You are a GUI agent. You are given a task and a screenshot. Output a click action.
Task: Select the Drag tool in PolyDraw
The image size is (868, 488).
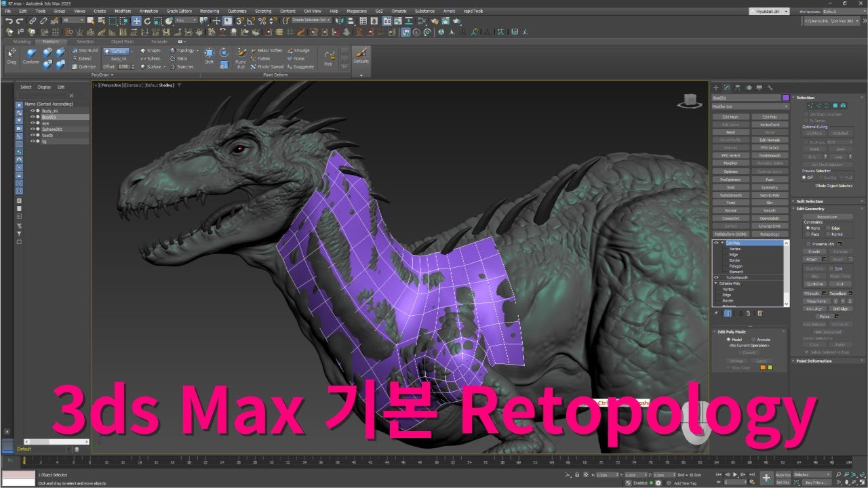[x=12, y=56]
